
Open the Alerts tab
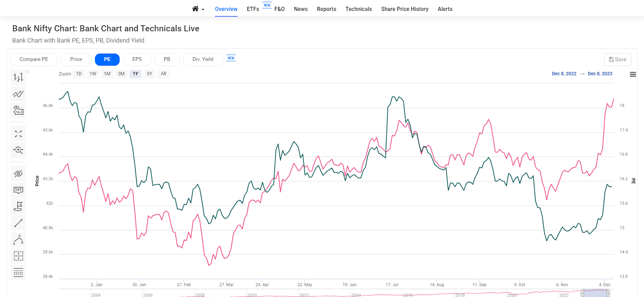click(x=445, y=9)
